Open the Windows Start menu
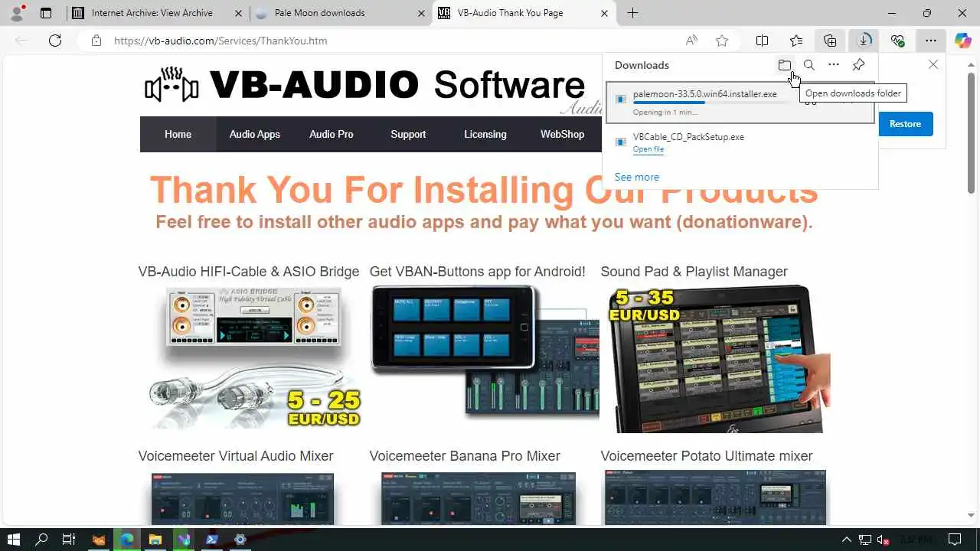Screen dimensions: 980x551 (13, 540)
